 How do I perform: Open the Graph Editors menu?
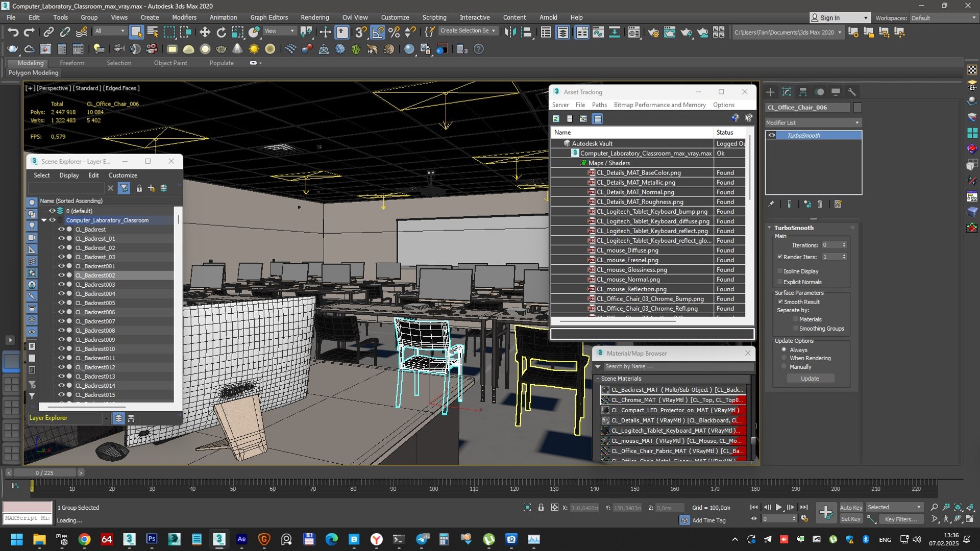coord(269,17)
